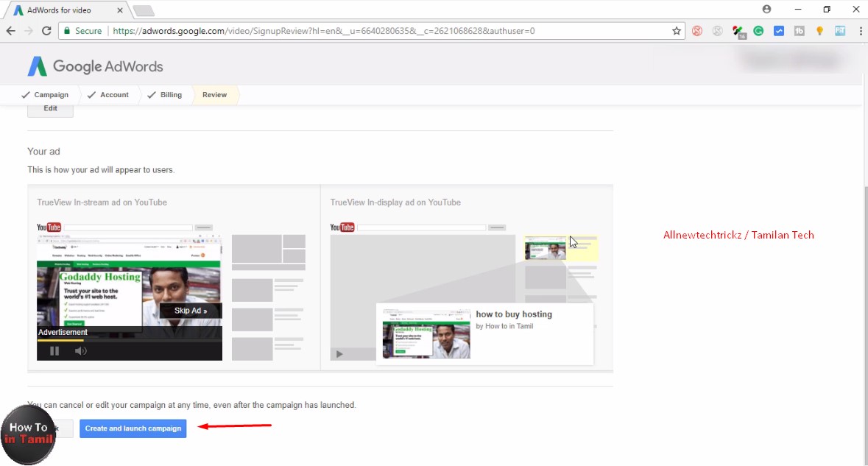Minimize the Chrome window
Viewport: 868px width, 466px height.
798,10
